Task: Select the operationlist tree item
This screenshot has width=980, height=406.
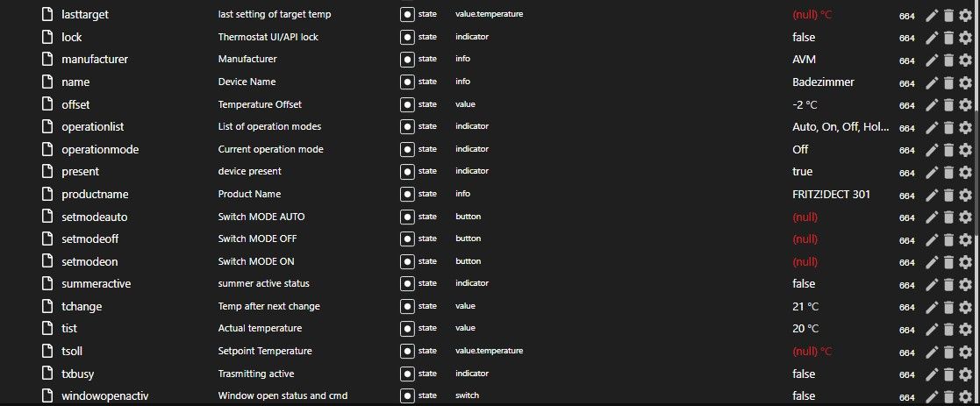Action: [92, 127]
